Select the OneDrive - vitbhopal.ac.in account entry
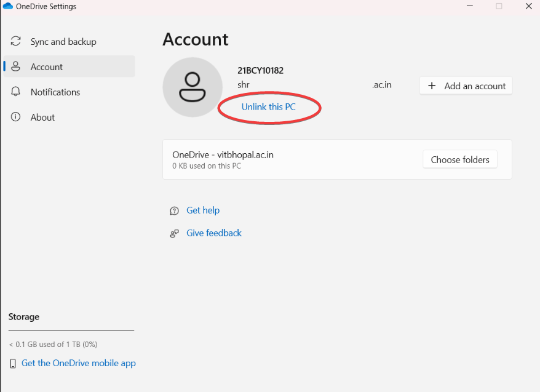Viewport: 540px width, 392px height. [223, 154]
